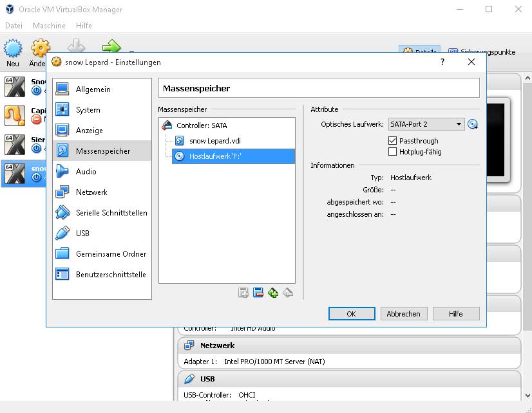This screenshot has height=413, width=532.
Task: Open Anzeige settings category
Action: point(102,131)
